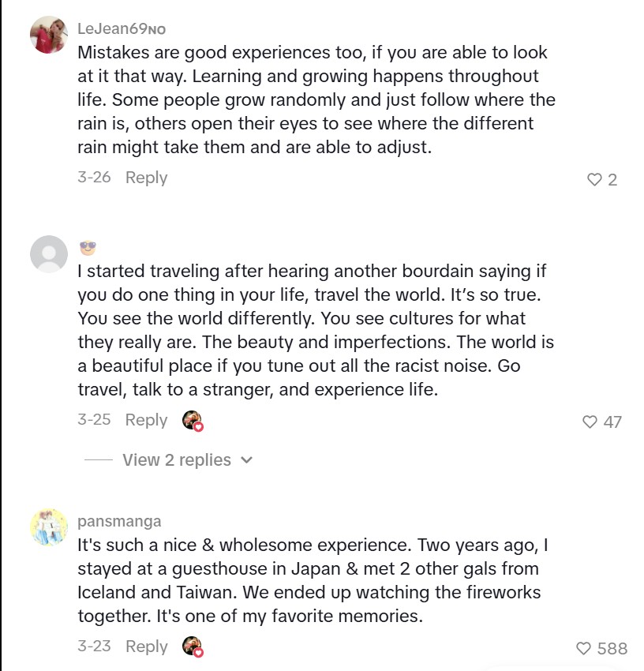Viewport: 644px width, 671px height.
Task: Reply to the bourdain travel comment
Action: pos(146,420)
